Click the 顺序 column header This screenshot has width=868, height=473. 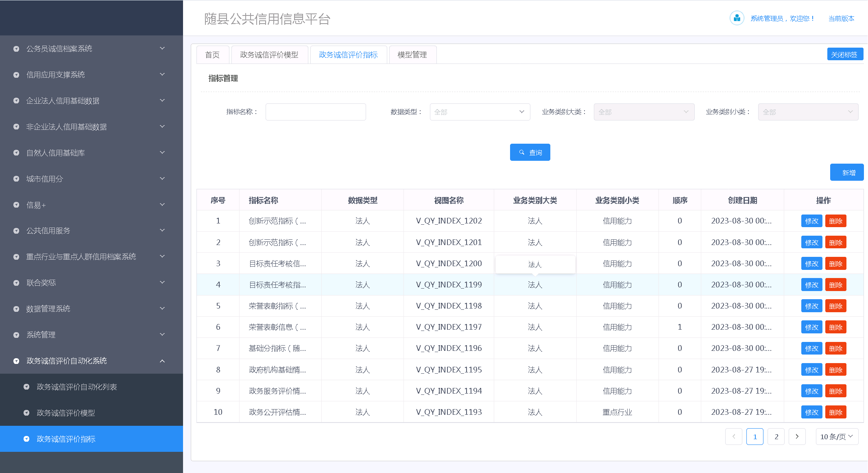[x=680, y=200]
